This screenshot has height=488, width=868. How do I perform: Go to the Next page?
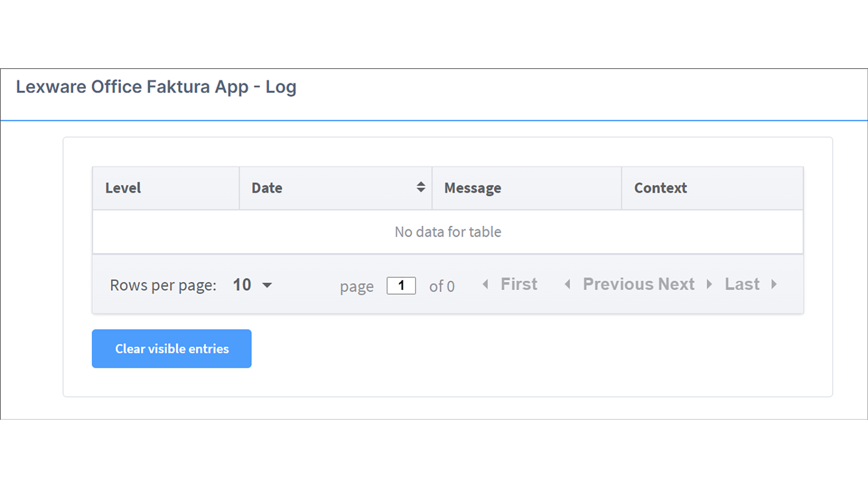coord(676,284)
